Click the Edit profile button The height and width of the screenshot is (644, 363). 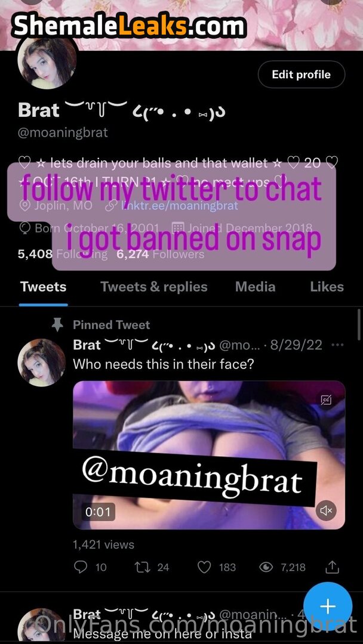[301, 75]
